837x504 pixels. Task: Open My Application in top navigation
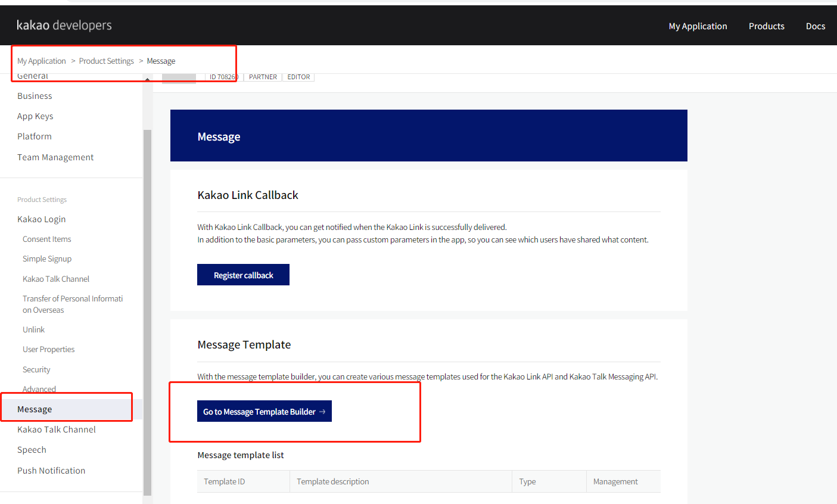698,26
